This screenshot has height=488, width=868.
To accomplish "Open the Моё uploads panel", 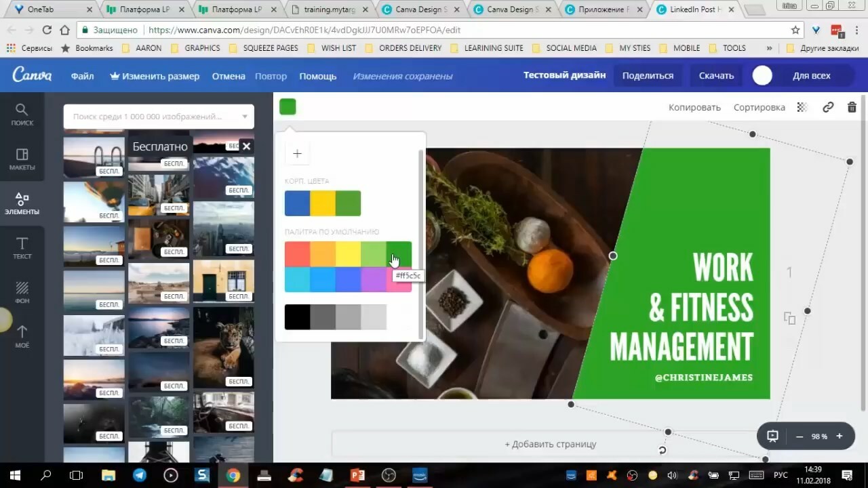I will pos(22,337).
